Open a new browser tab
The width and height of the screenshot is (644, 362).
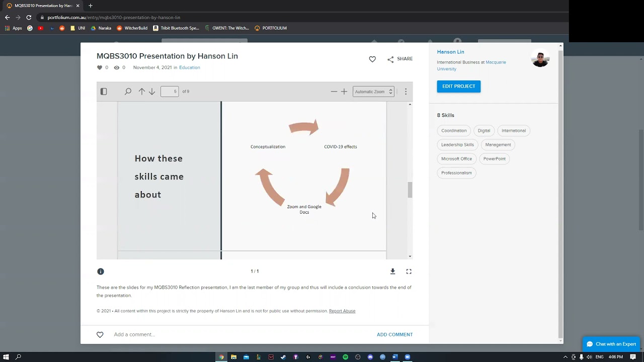click(x=91, y=6)
